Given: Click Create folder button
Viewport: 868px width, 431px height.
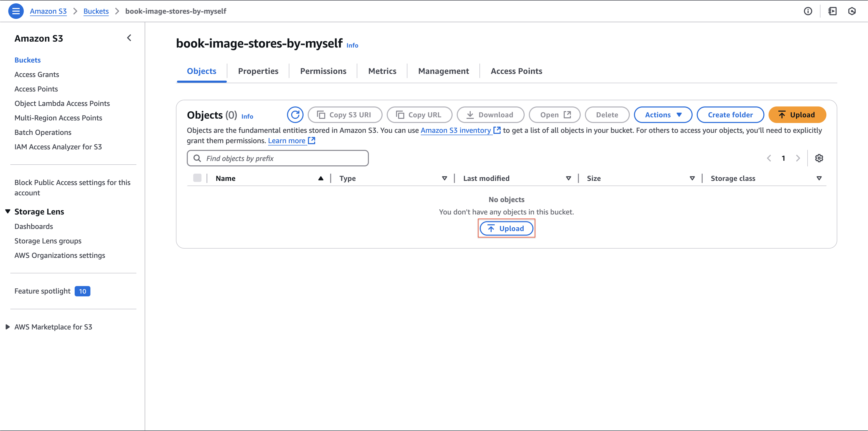Looking at the screenshot, I should [730, 115].
